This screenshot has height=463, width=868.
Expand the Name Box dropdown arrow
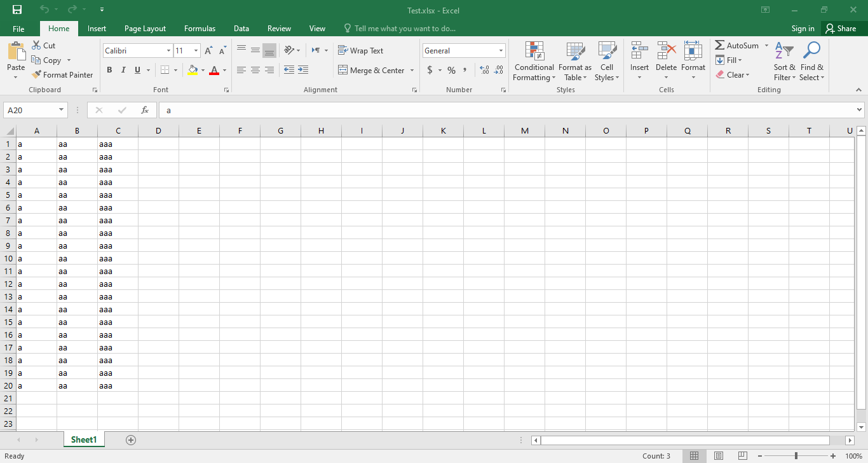62,110
